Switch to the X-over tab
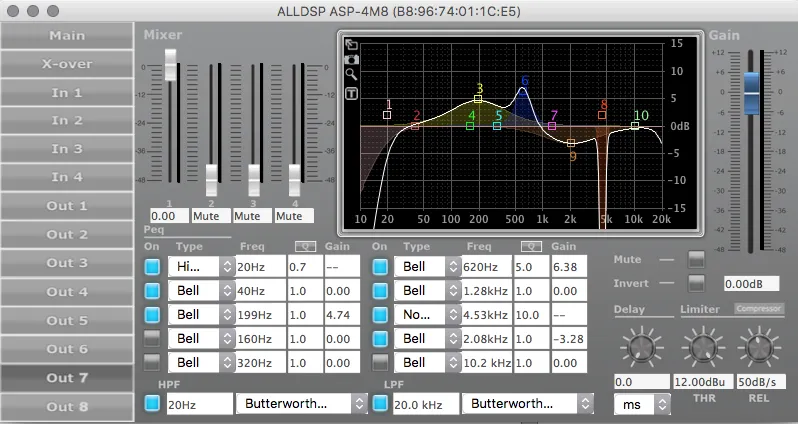798x424 pixels. [67, 63]
